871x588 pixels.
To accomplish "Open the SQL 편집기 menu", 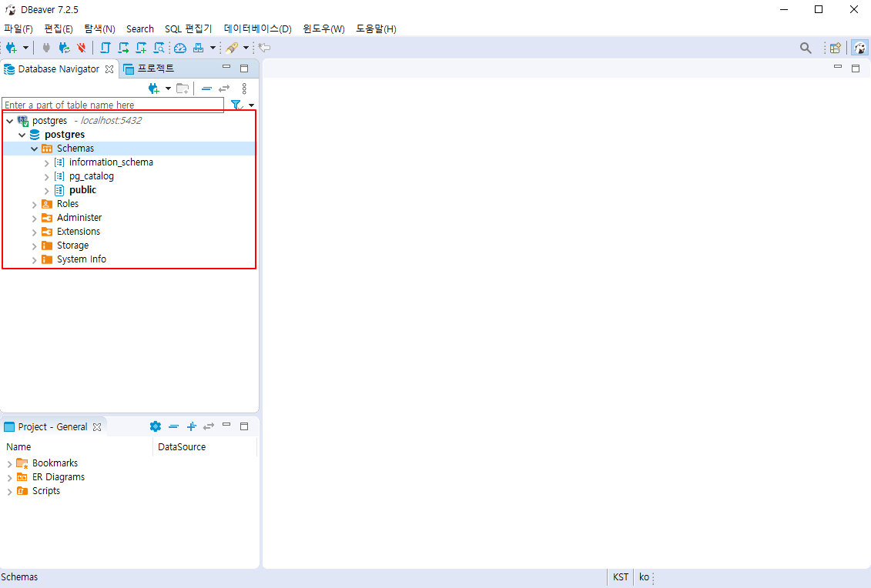I will click(189, 29).
